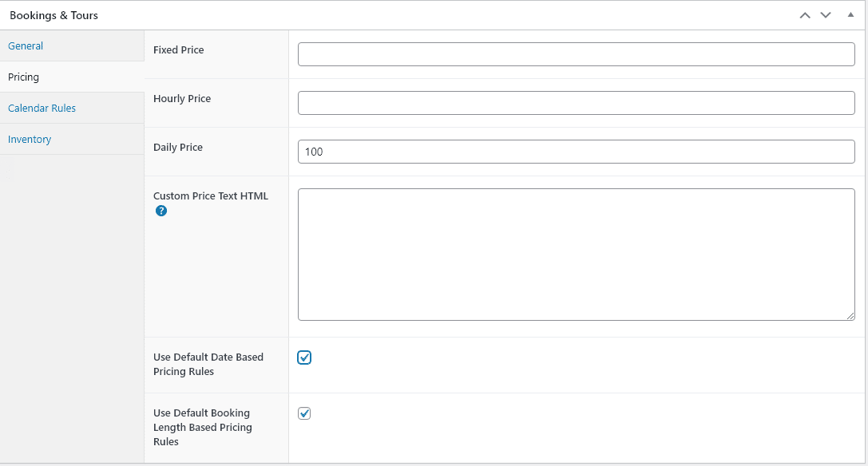Click the Bookings & Tours panel title
This screenshot has width=868, height=466.
(54, 15)
